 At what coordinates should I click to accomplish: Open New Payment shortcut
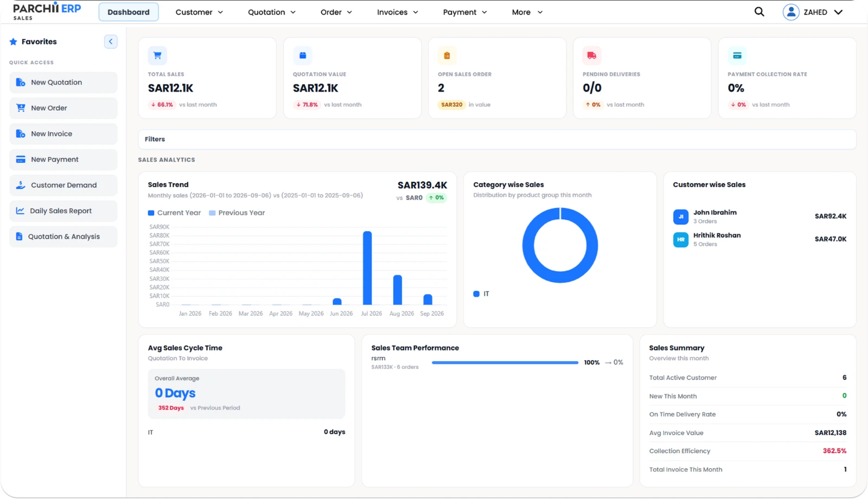click(63, 159)
